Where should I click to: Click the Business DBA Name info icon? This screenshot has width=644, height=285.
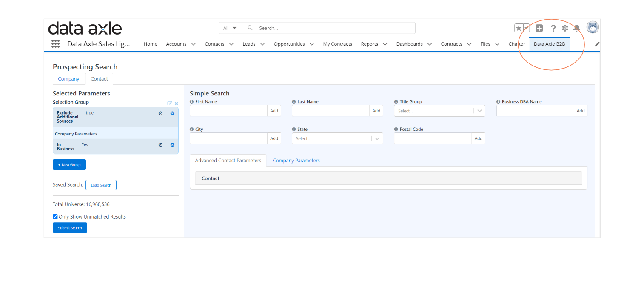pos(498,102)
